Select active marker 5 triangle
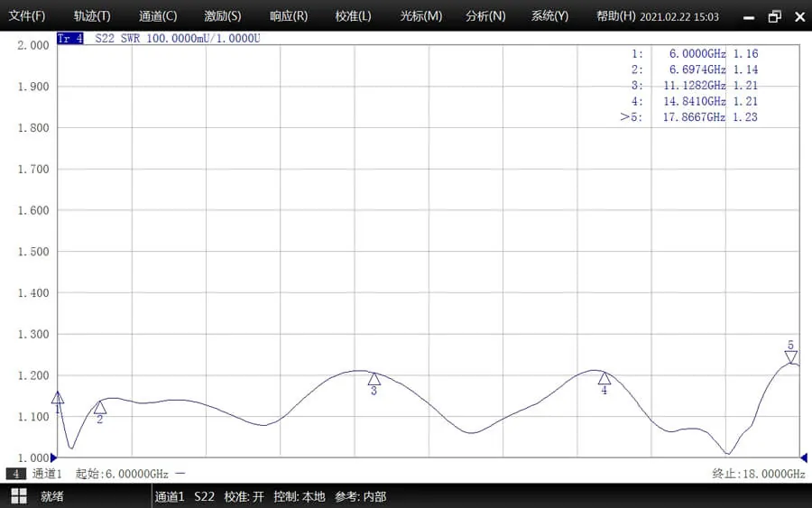 tap(790, 356)
